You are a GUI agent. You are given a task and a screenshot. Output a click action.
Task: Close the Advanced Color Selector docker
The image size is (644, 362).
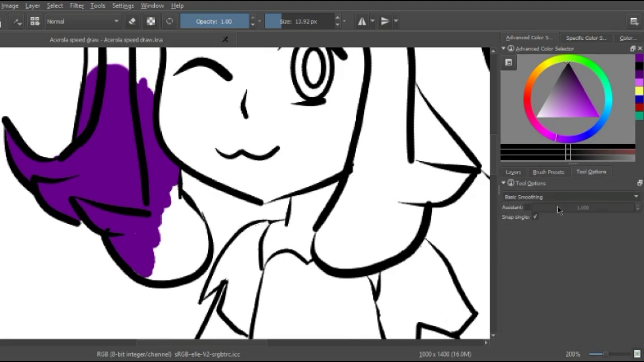tap(640, 49)
